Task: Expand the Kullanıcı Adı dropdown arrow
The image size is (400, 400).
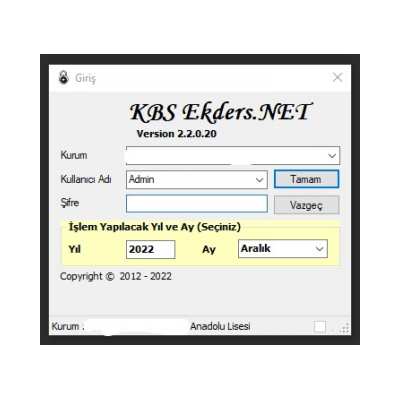Action: (x=259, y=180)
